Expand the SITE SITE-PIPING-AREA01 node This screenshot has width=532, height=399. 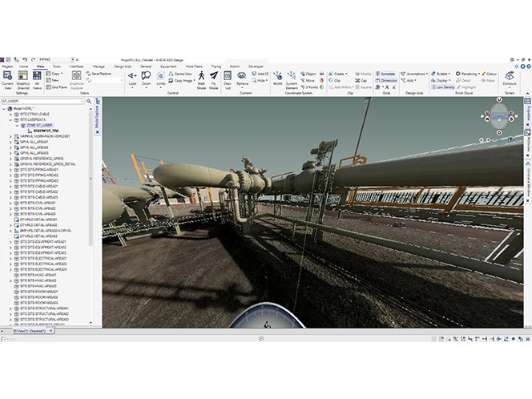click(10, 170)
